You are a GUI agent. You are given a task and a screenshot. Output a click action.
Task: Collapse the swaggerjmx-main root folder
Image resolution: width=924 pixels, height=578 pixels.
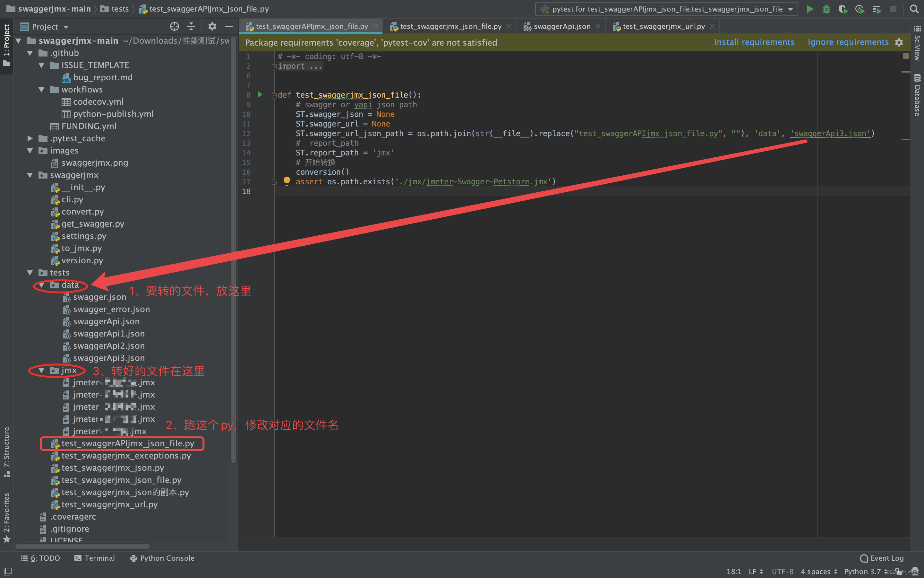(18, 41)
